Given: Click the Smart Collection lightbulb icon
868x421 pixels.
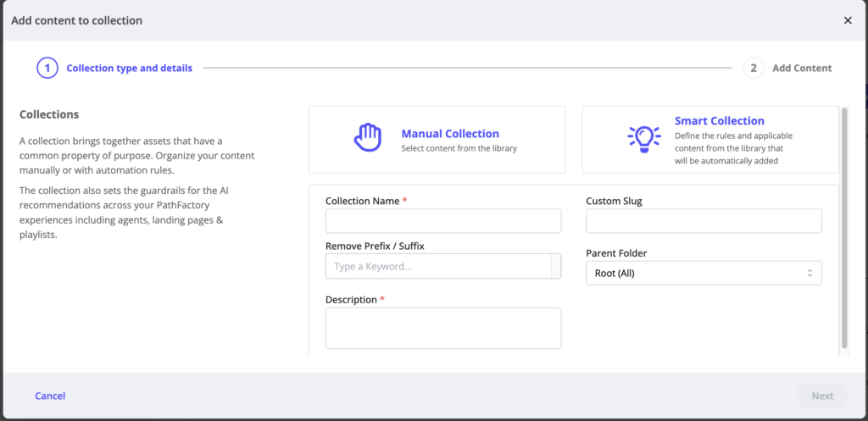Looking at the screenshot, I should tap(643, 139).
